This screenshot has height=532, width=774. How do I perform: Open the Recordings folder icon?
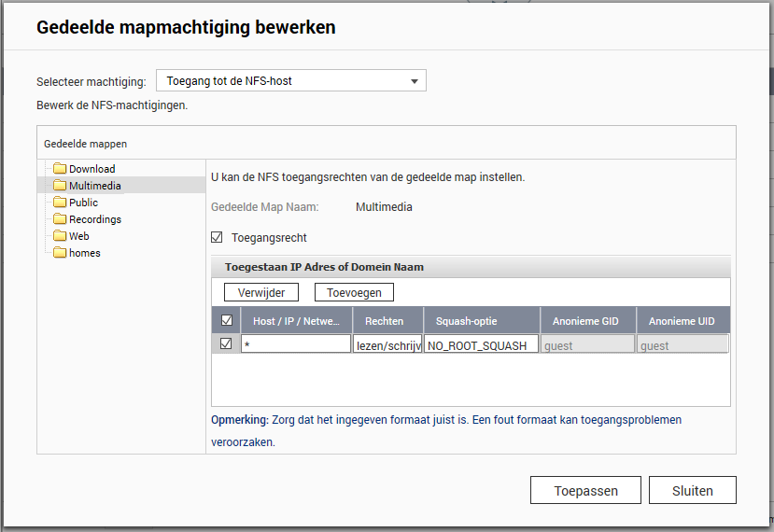point(60,219)
